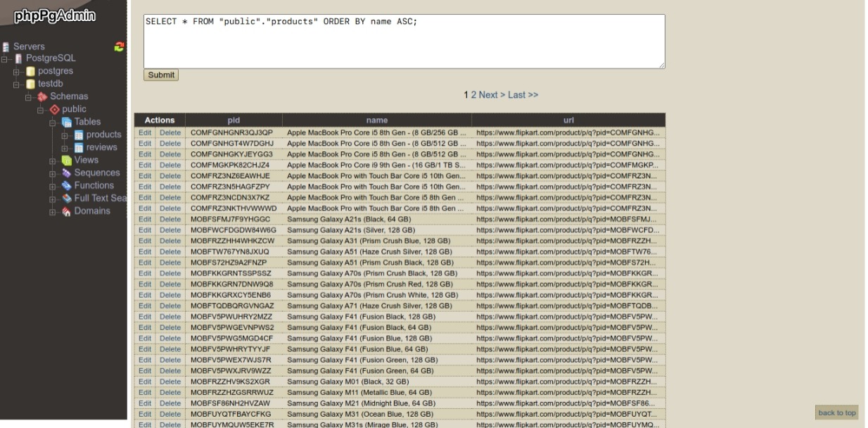The image size is (868, 428).
Task: Click the Views icon
Action: pyautogui.click(x=68, y=160)
